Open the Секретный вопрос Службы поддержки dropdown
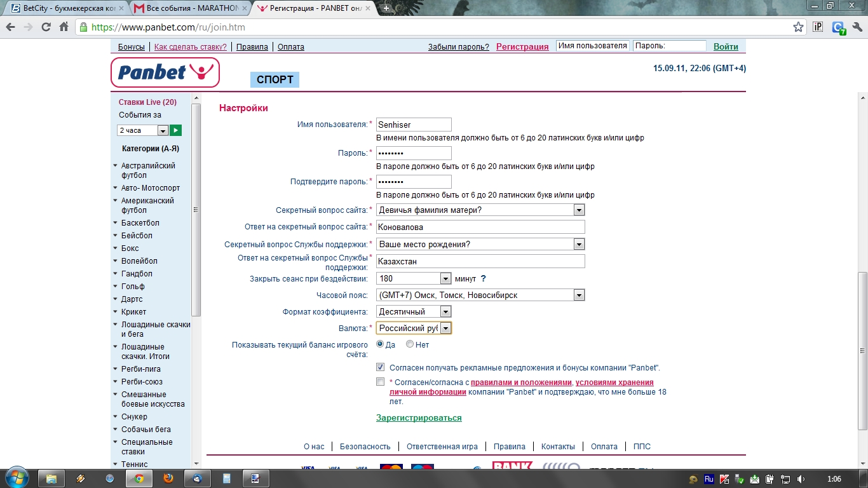 click(480, 244)
